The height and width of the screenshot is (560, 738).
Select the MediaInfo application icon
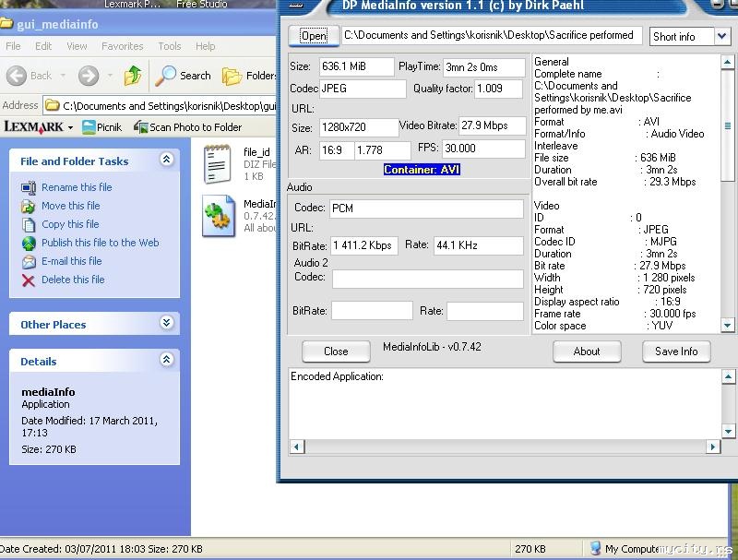point(219,216)
